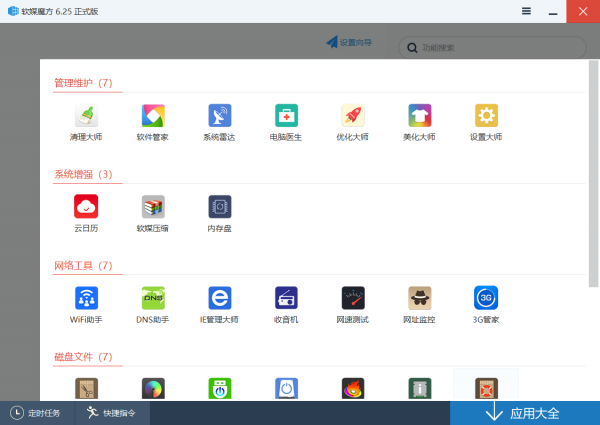Open 网址监控 spy hat icon
Screen dimensions: 600x425
click(419, 298)
